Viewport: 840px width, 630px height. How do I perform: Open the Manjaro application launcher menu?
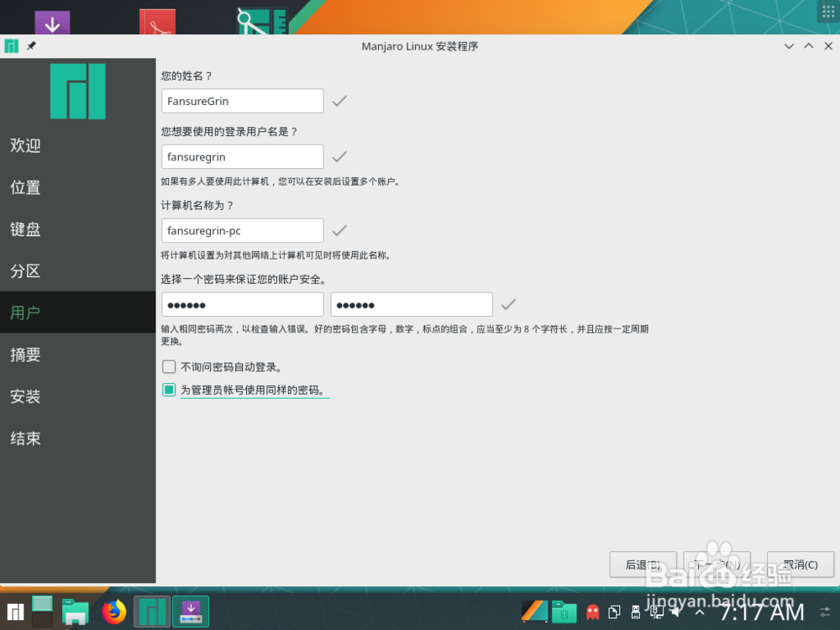15,612
